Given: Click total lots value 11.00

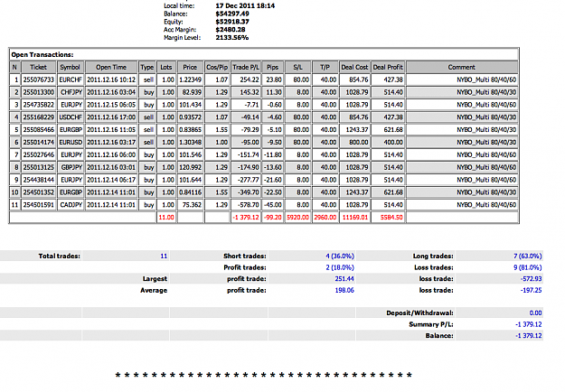Looking at the screenshot, I should click(x=166, y=218).
